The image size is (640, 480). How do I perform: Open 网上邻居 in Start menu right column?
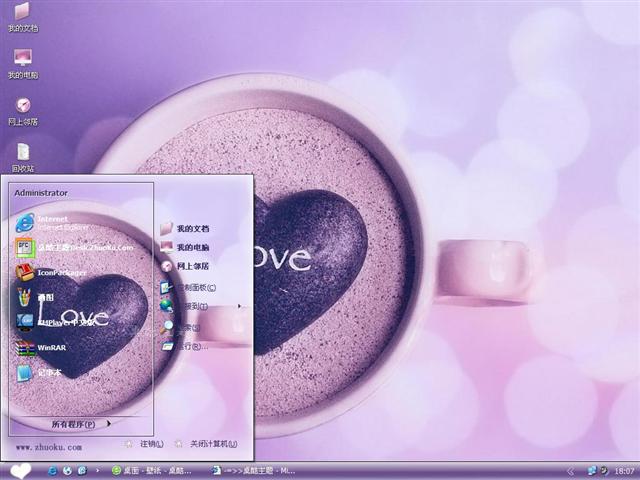184,266
